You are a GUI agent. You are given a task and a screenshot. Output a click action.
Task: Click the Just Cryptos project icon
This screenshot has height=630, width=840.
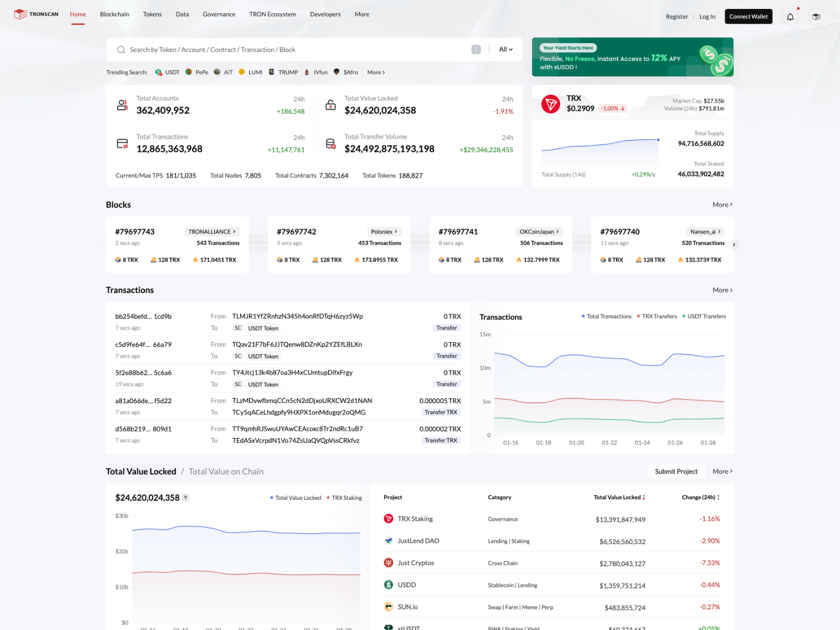pyautogui.click(x=388, y=563)
